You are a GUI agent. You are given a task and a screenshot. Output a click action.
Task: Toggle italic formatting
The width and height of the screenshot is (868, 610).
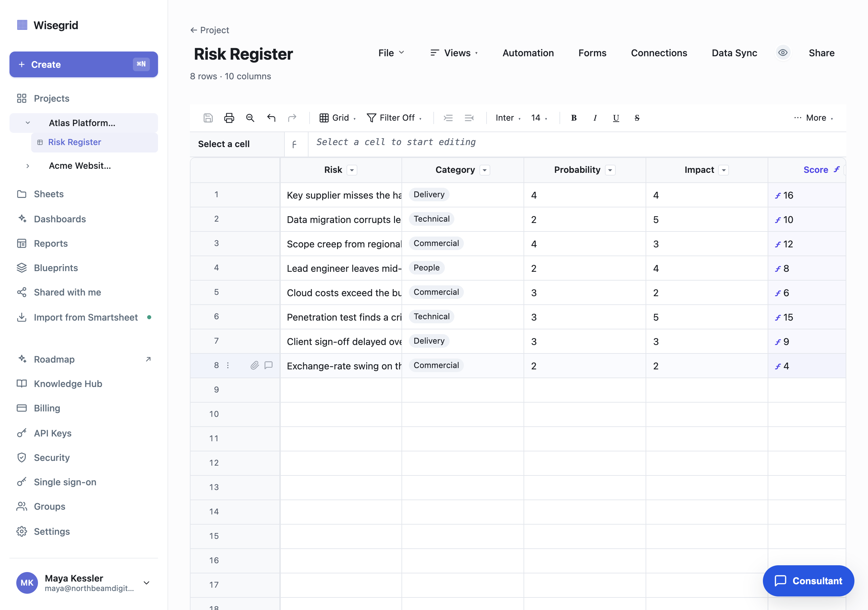click(595, 118)
